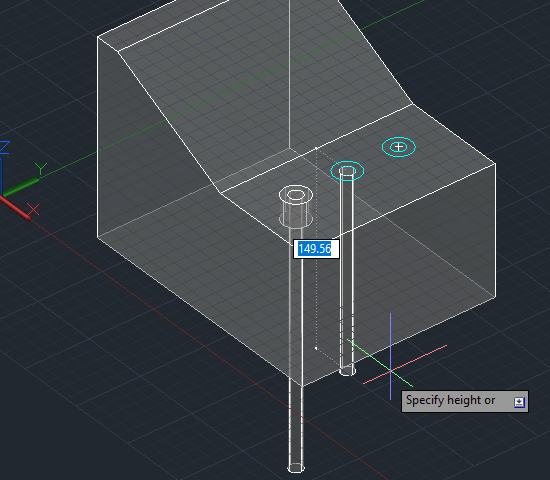Screen dimensions: 550x480
Task: Pick the cyan circle with plus center mark
Action: [399, 147]
